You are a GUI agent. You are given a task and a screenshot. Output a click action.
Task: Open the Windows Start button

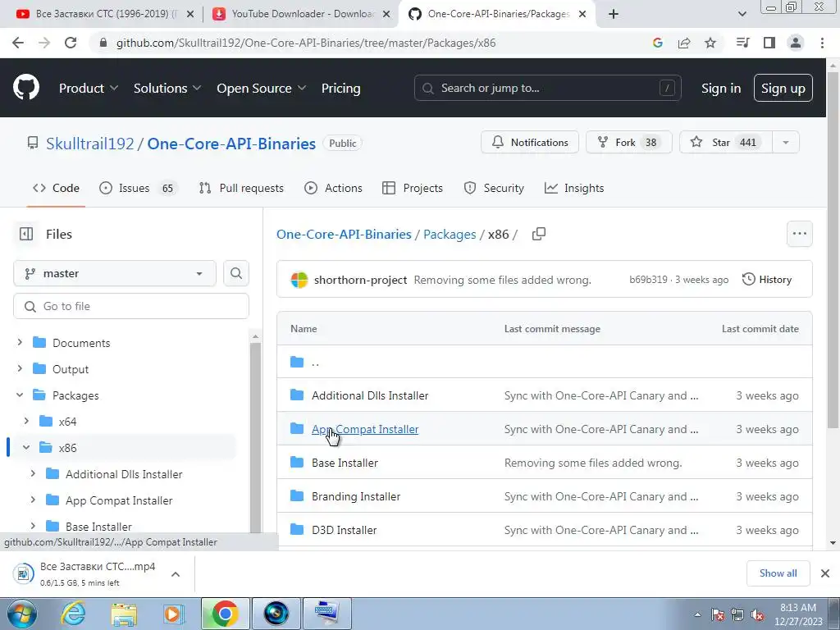pos(21,614)
